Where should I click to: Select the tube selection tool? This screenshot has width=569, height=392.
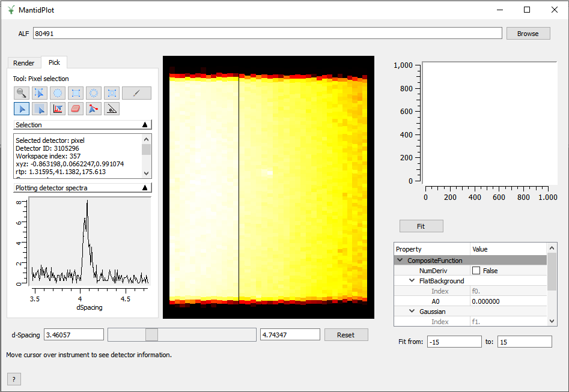39,109
